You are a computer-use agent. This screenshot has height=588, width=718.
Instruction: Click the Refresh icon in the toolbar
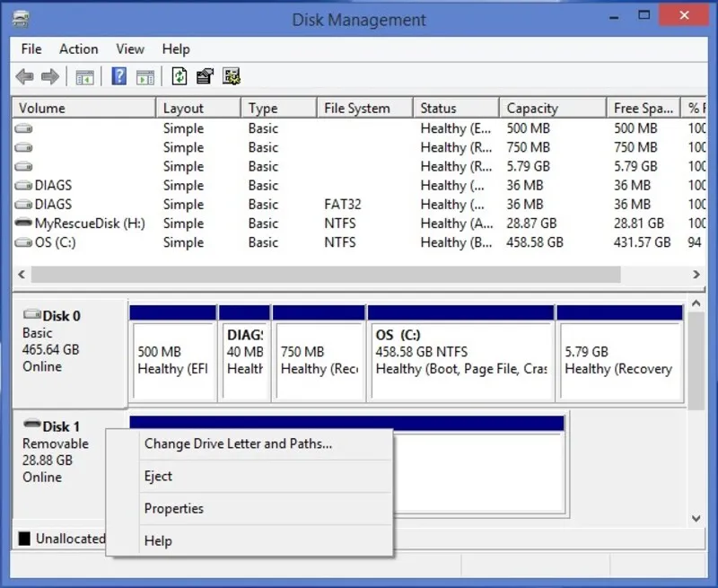tap(179, 76)
